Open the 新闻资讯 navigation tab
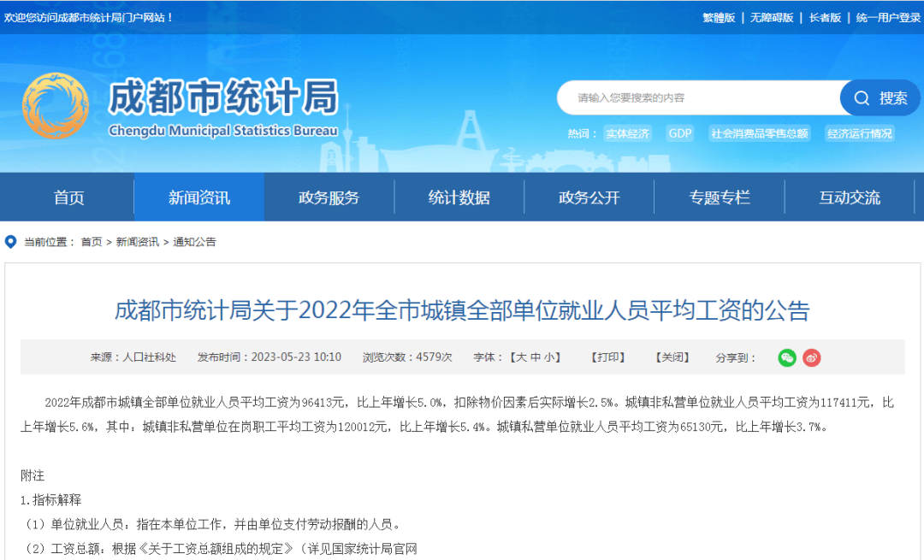924x560 pixels. (199, 197)
